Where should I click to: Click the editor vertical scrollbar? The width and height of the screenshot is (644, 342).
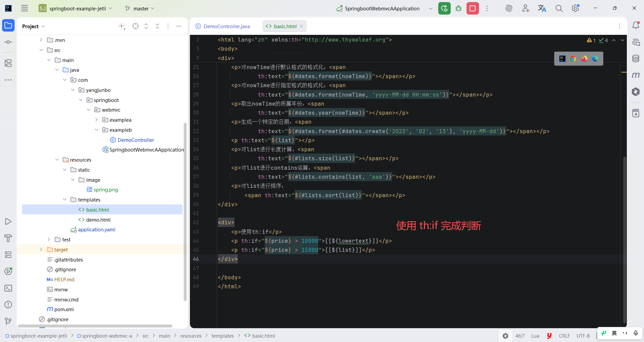[625, 240]
